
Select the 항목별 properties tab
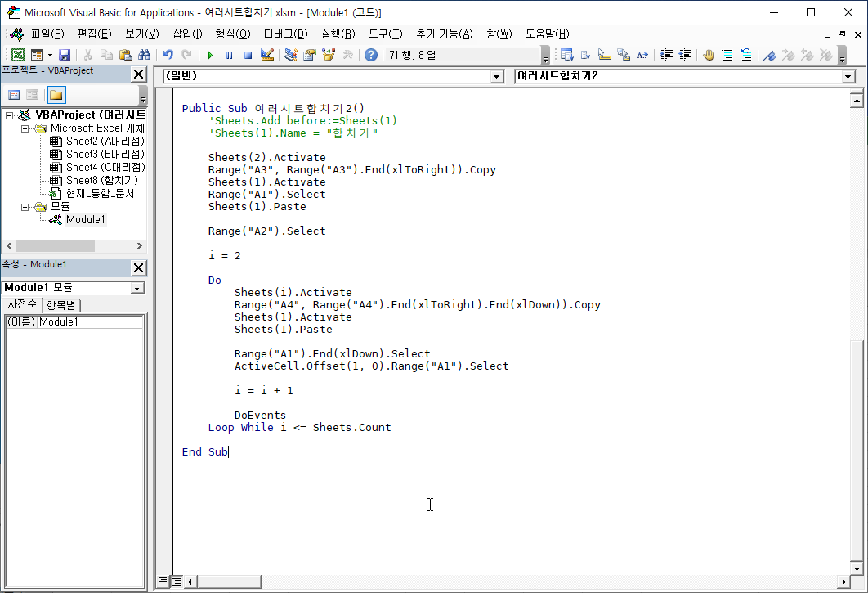[x=61, y=305]
